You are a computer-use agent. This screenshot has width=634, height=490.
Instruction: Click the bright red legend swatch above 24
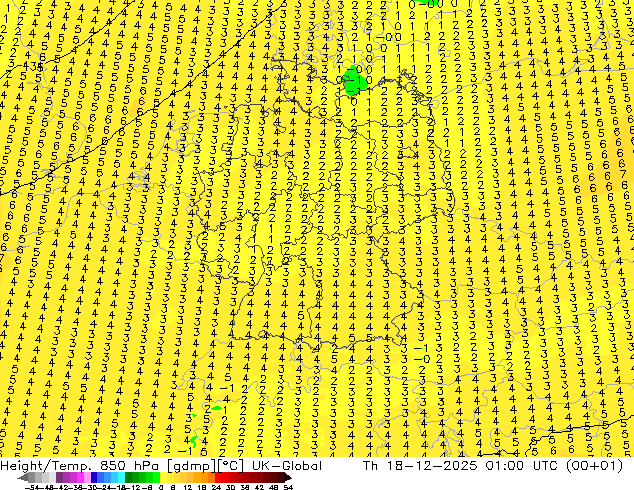[218, 478]
